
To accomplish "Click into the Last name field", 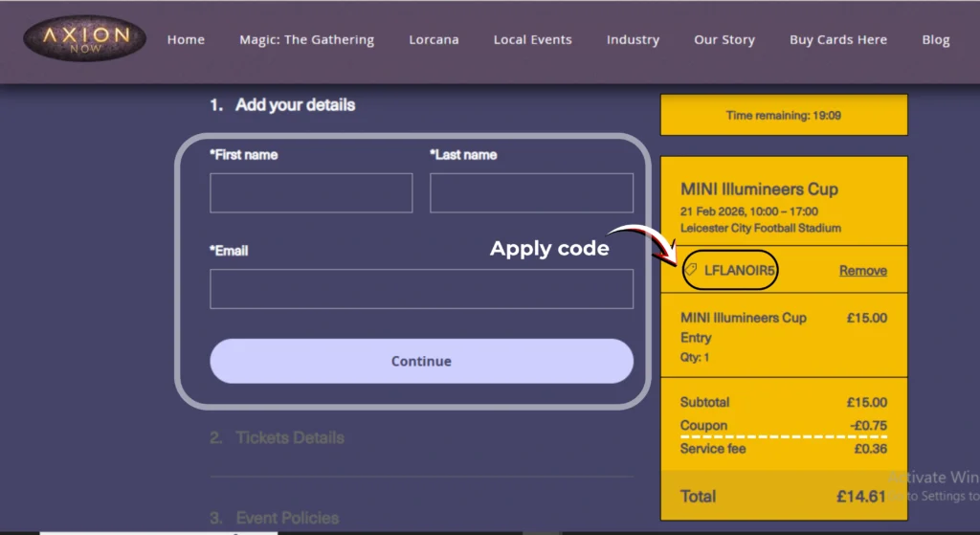I will click(x=531, y=193).
